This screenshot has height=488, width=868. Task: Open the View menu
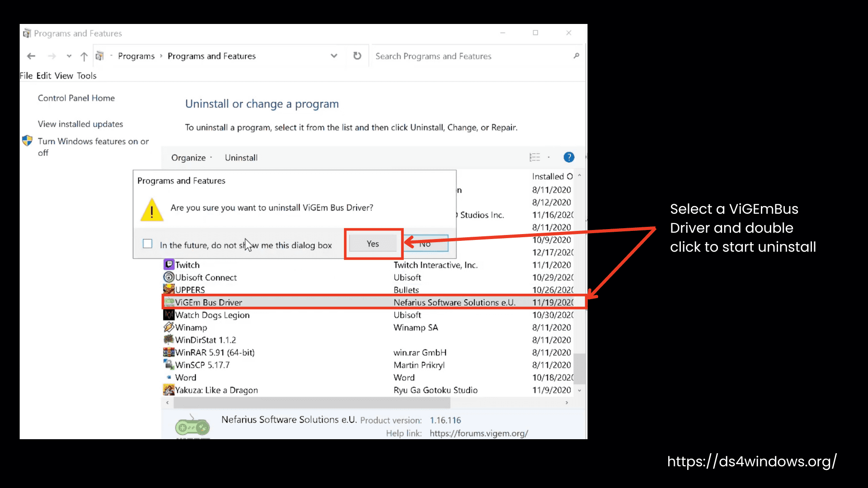(x=64, y=75)
